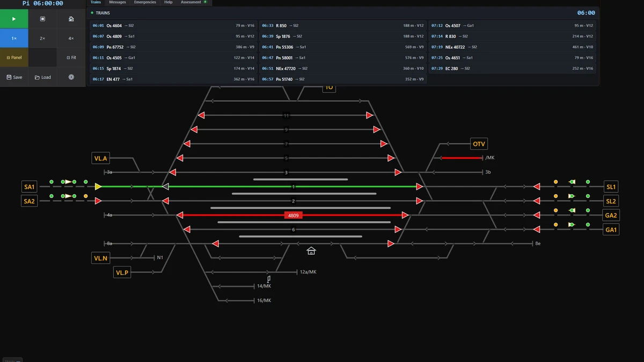Click the red signal at track 3 east end
The image size is (644, 362).
point(398,172)
